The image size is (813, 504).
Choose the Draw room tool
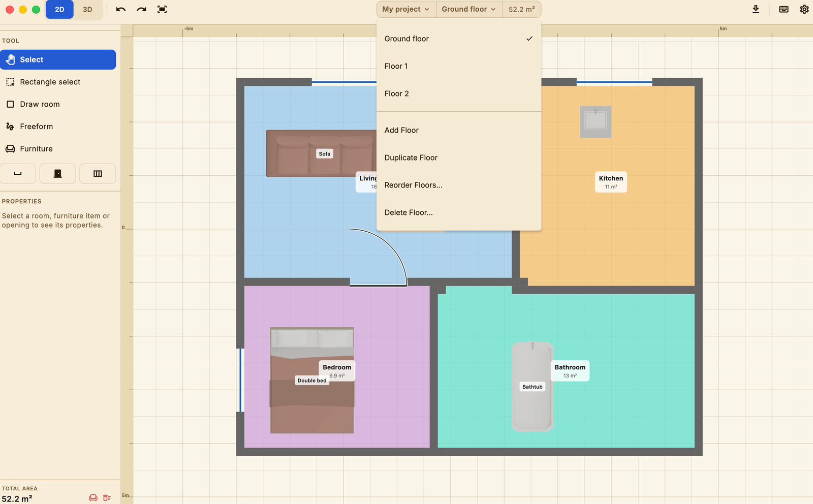point(58,104)
